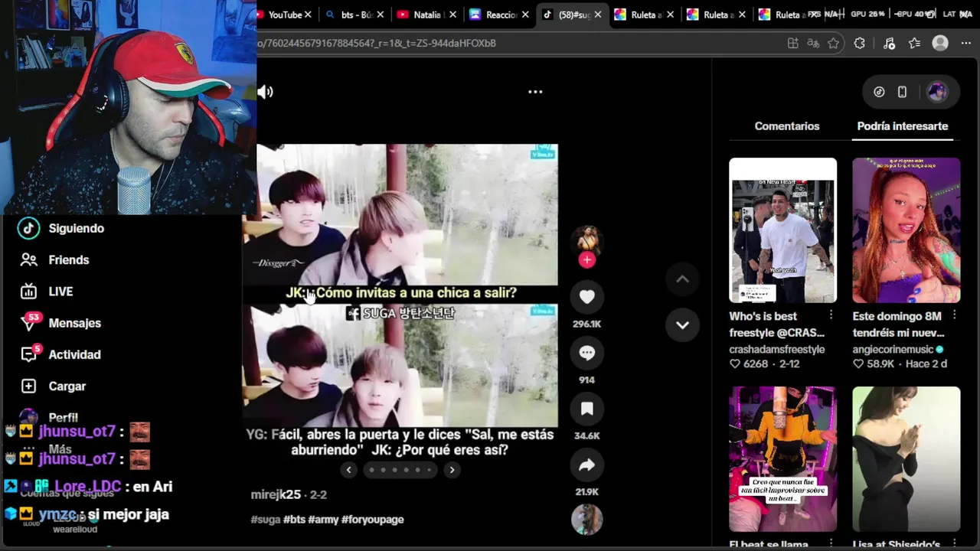The height and width of the screenshot is (551, 980).
Task: Show the next photo in the carousel
Action: [x=452, y=470]
